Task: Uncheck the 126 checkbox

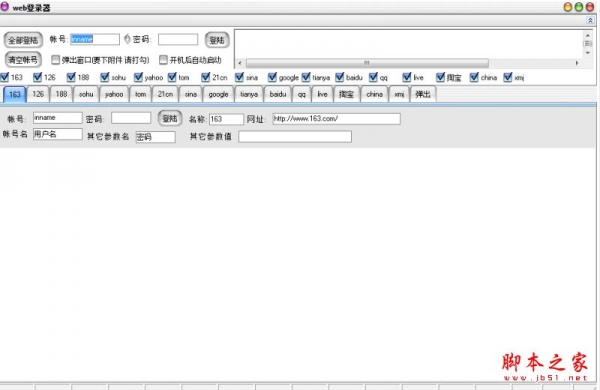Action: tap(38, 77)
